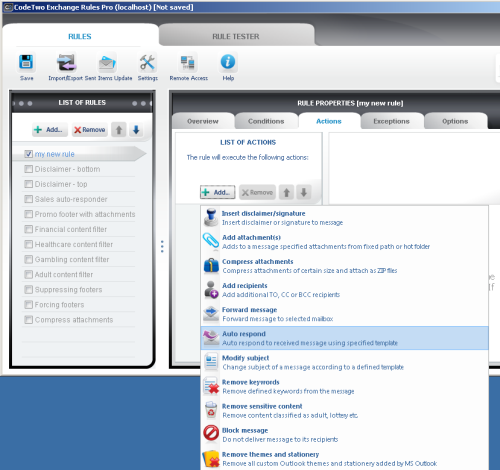The width and height of the screenshot is (500, 470).
Task: Open the Actions tab
Action: (x=329, y=121)
